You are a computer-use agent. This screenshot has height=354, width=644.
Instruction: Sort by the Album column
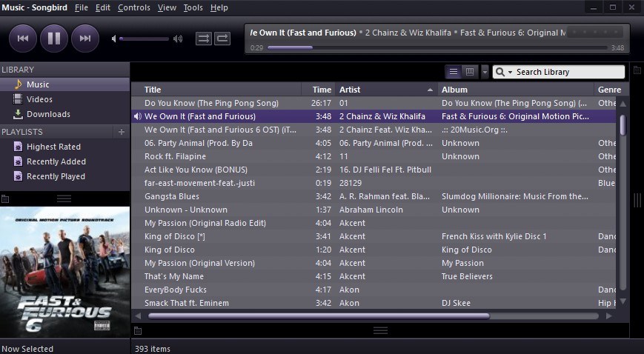tap(516, 90)
